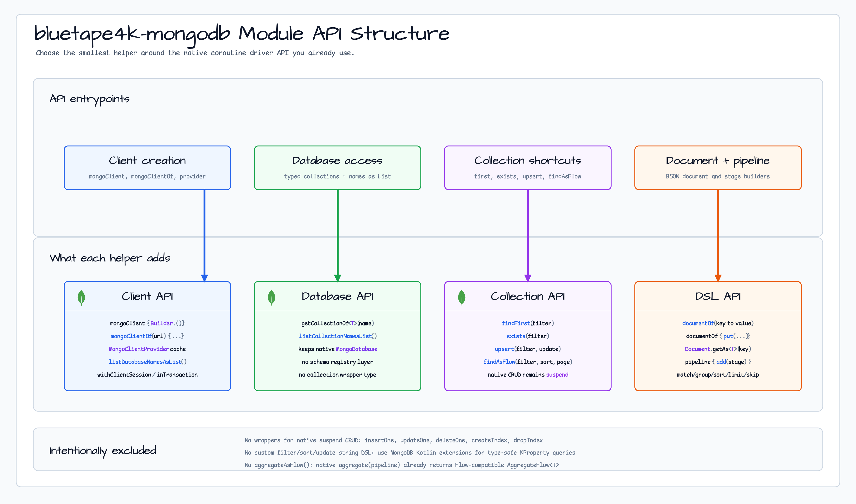
Task: Click the DSL API card heading
Action: point(718,296)
